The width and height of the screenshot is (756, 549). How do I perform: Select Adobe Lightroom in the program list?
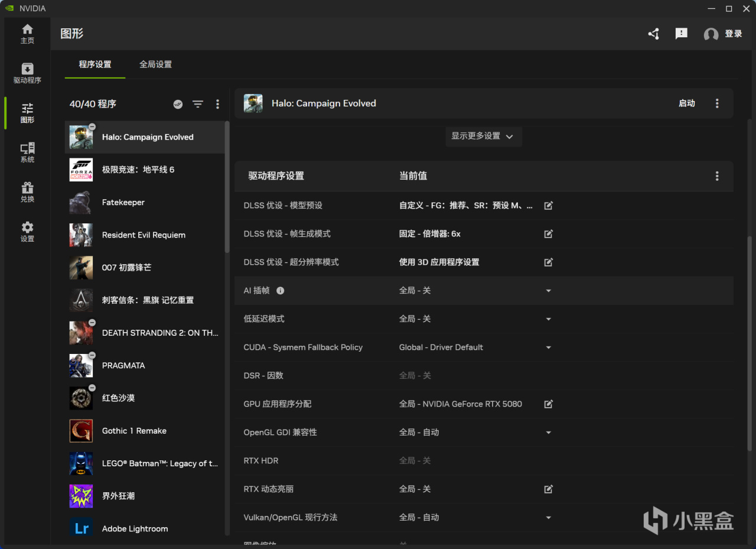tap(145, 527)
